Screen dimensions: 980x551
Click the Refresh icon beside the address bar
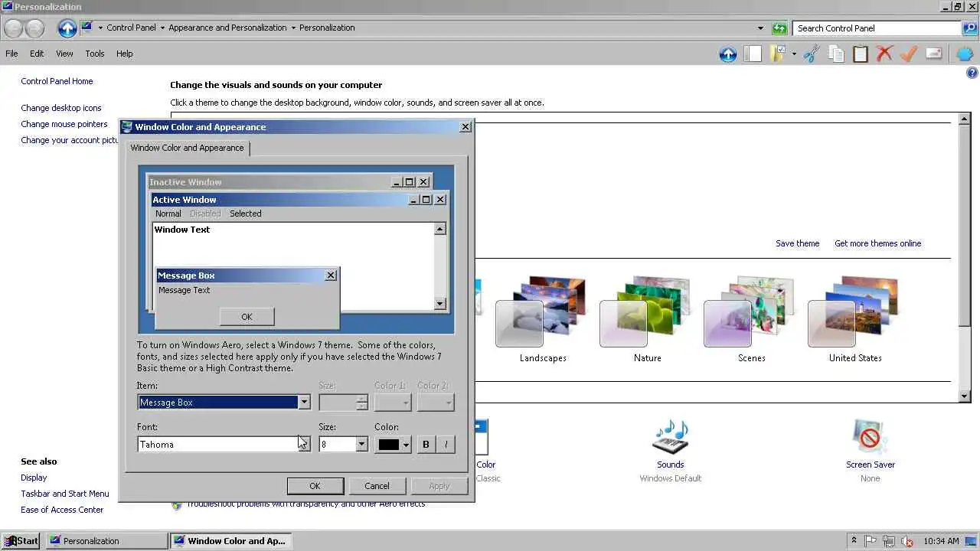click(x=779, y=28)
